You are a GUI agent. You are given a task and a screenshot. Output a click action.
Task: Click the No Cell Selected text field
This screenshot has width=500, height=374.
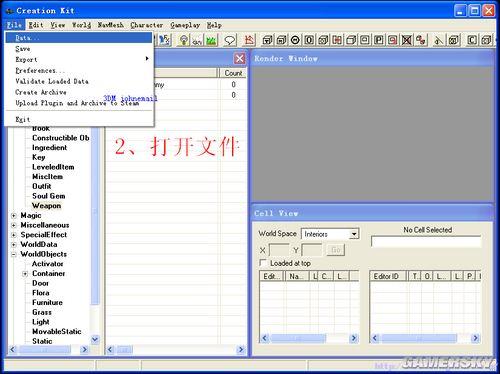[x=426, y=242]
